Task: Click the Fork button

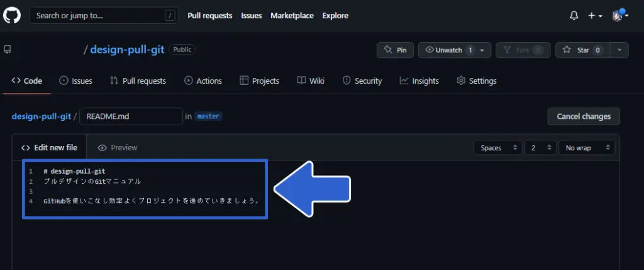Action: (x=523, y=50)
